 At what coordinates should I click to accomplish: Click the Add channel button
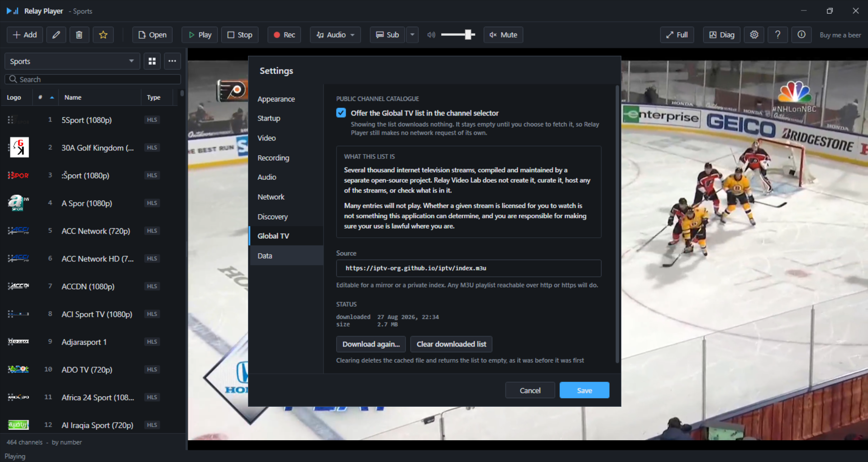coord(25,35)
